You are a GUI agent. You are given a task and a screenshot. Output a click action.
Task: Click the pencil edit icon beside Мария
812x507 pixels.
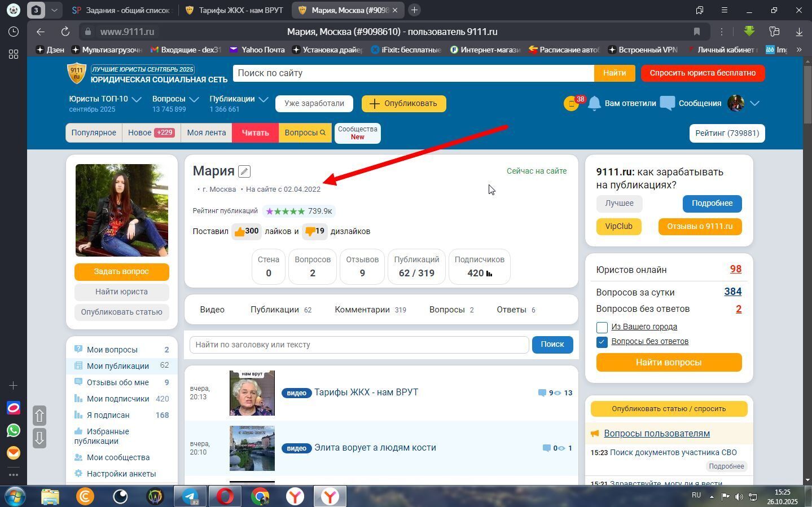click(x=244, y=171)
